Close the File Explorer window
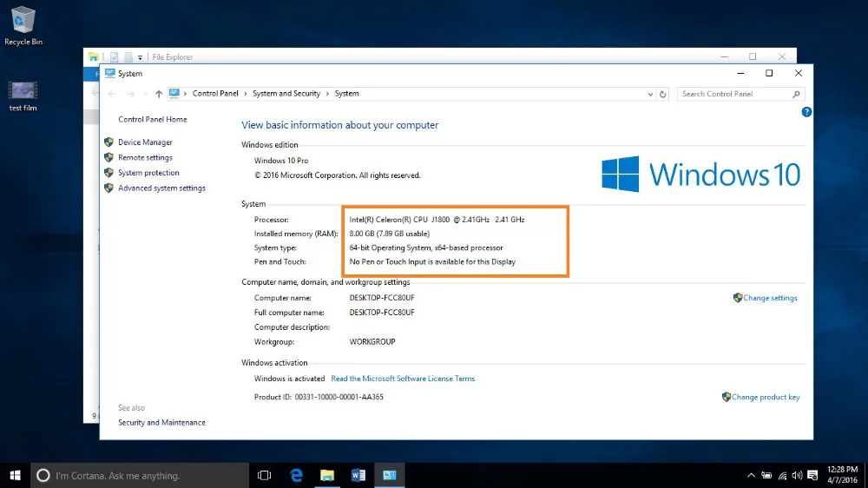 [782, 56]
